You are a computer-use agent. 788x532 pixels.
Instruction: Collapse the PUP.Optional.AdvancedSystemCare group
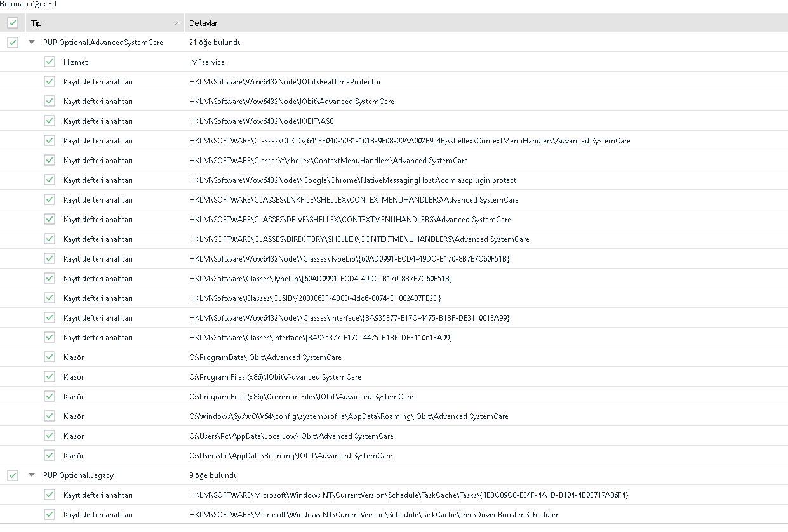[32, 43]
